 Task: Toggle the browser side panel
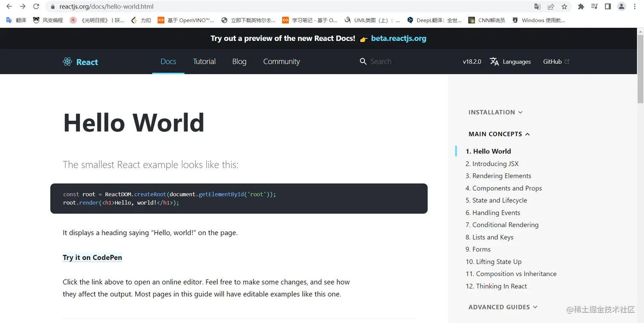tap(608, 6)
